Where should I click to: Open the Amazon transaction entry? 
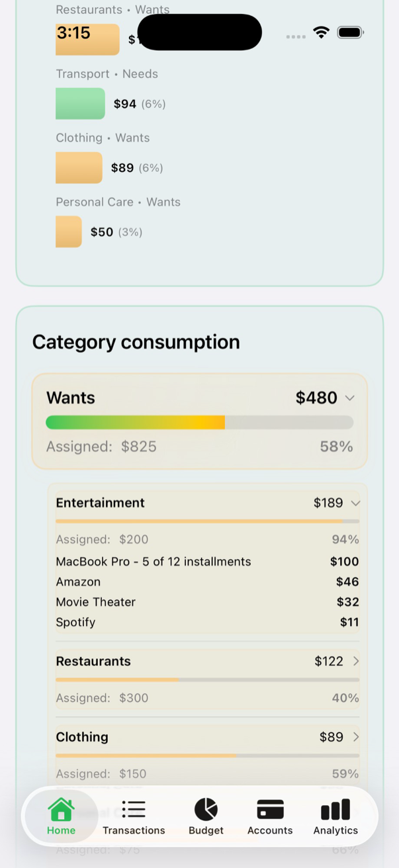[x=78, y=582]
